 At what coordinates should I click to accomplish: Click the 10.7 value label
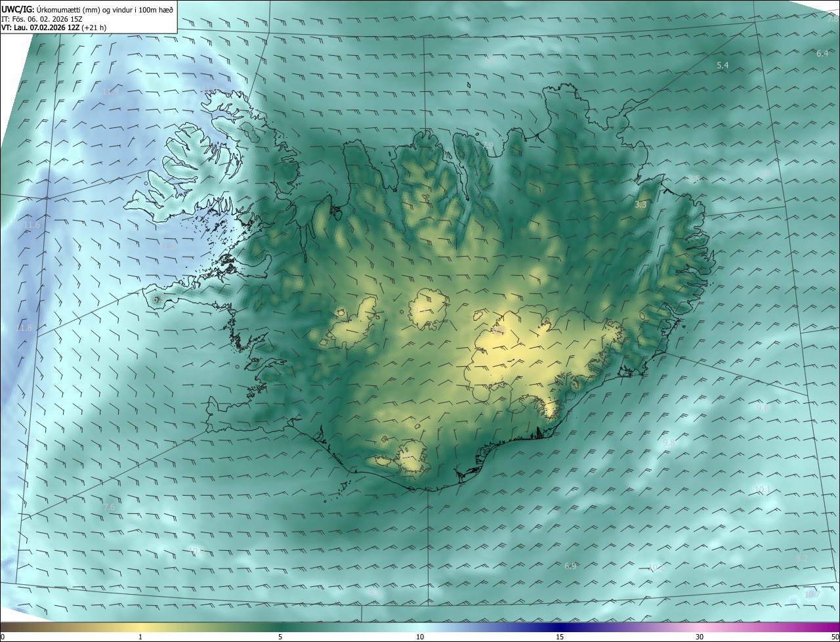coord(812,594)
